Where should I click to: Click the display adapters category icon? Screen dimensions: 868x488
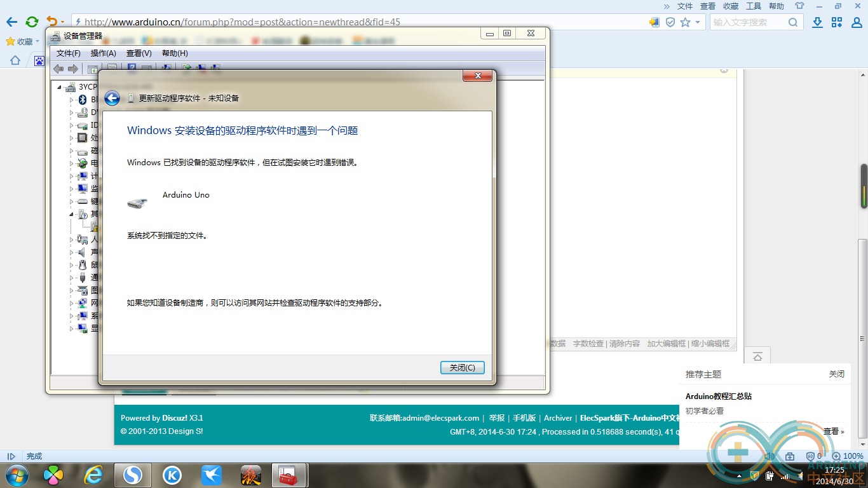tap(82, 329)
